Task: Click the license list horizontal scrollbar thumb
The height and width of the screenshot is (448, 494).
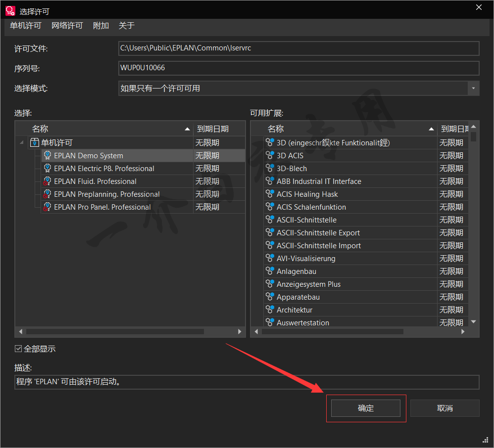Action: tap(115, 331)
